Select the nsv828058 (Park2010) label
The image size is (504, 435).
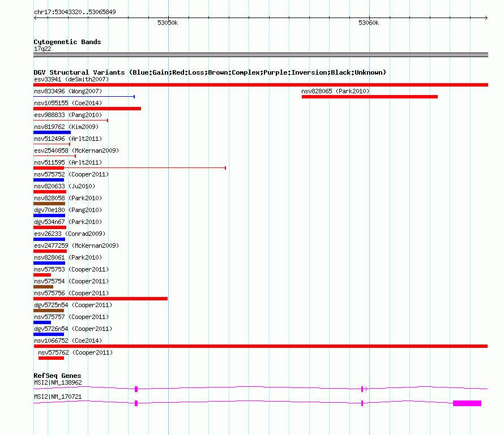68,198
